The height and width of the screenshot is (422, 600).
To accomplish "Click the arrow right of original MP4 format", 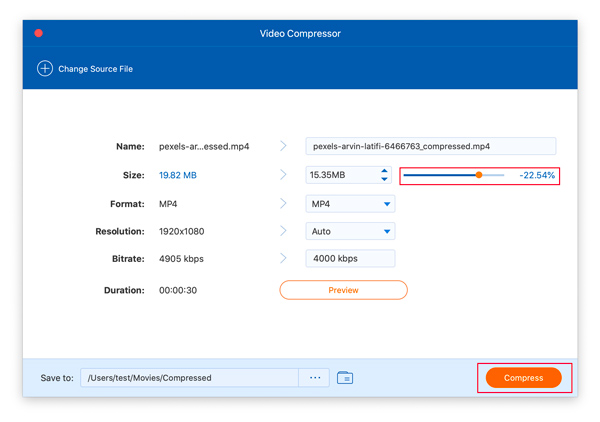I will [x=283, y=204].
